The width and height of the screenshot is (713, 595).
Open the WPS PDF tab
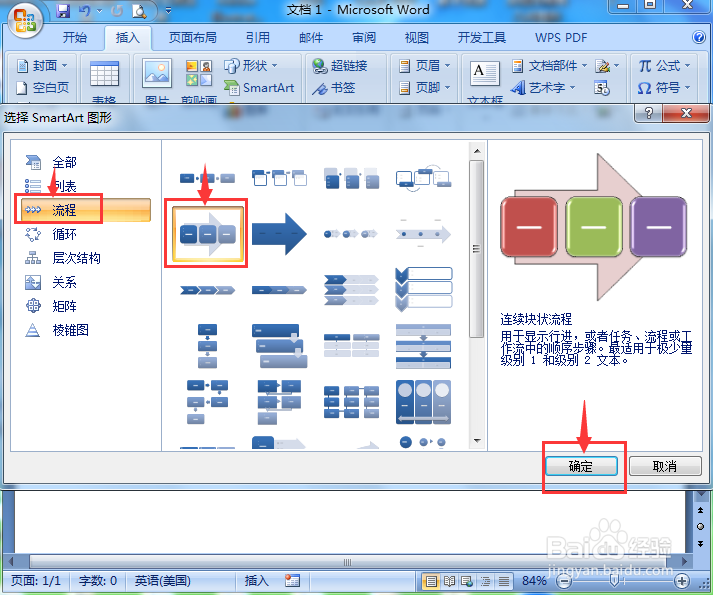tap(561, 37)
